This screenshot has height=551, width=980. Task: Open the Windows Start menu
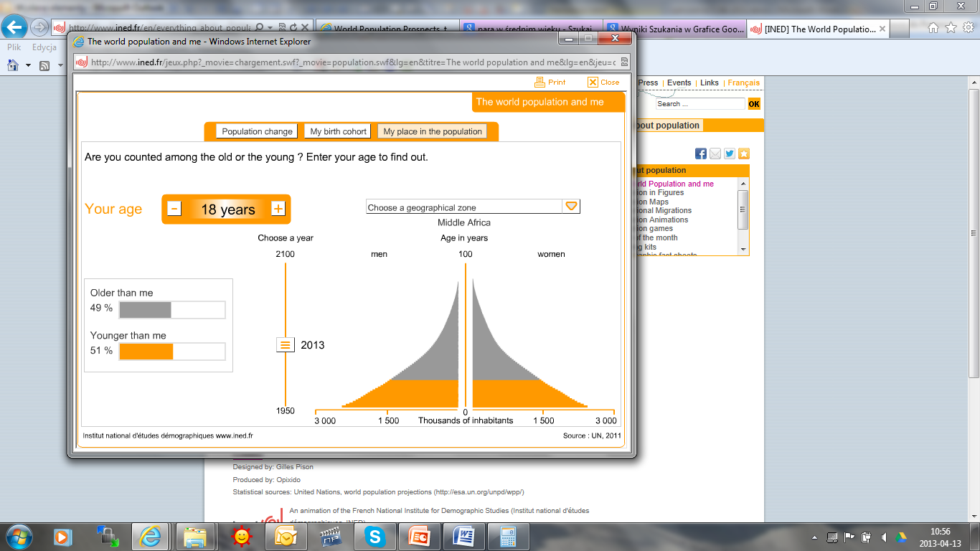click(19, 537)
